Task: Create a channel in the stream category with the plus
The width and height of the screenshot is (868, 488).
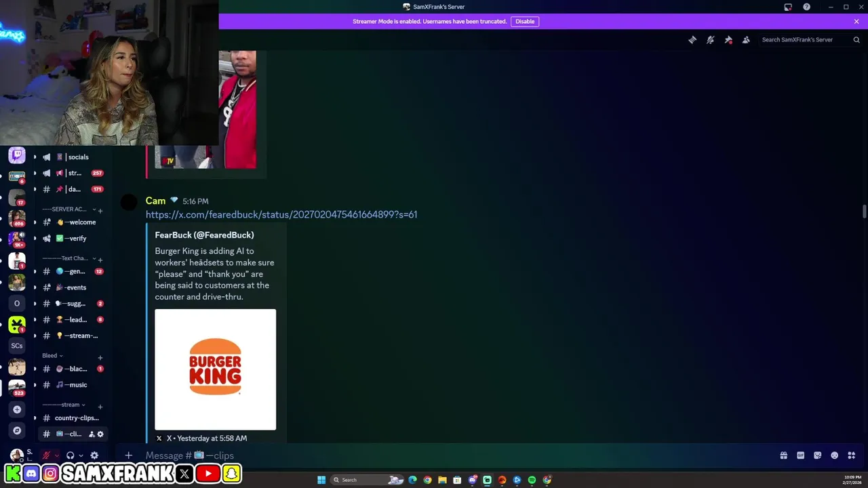Action: (100, 407)
